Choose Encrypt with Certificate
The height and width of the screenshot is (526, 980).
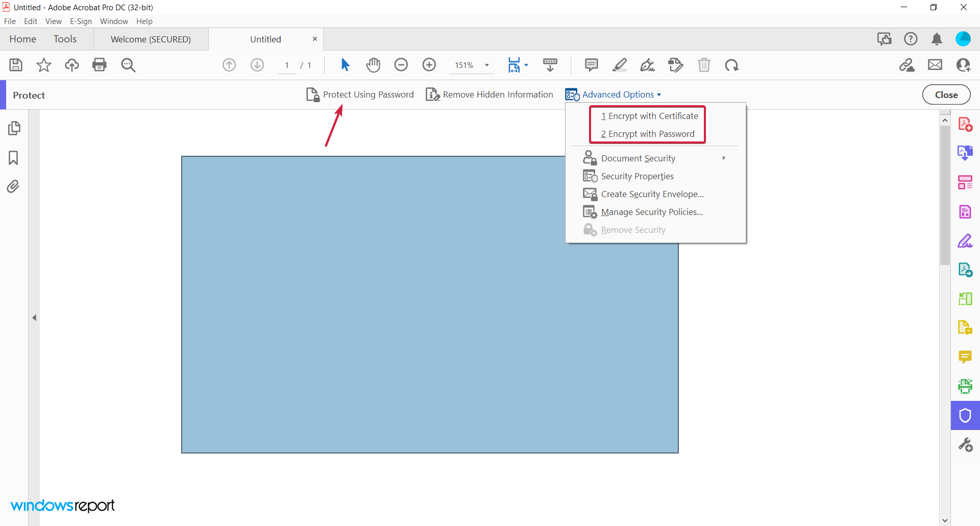tap(650, 116)
